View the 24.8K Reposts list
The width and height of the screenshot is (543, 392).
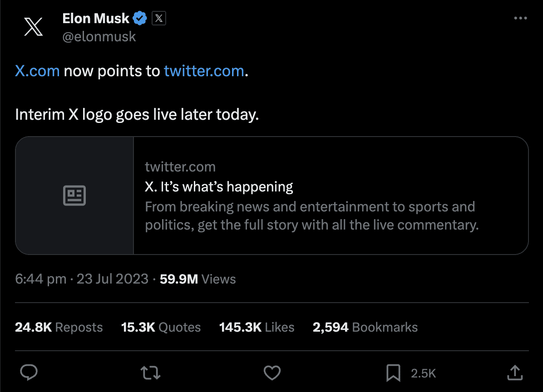coord(59,327)
